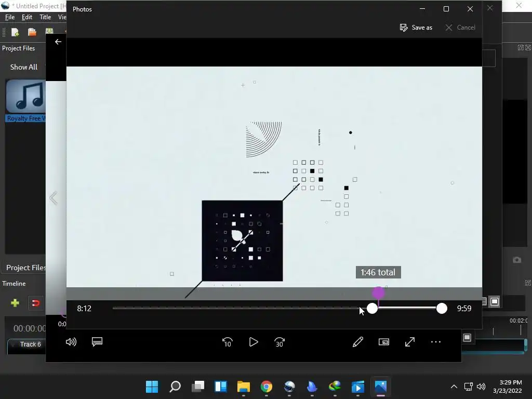The image size is (532, 399).
Task: Open the clock and calendar at 3:29 PM
Action: point(507,387)
